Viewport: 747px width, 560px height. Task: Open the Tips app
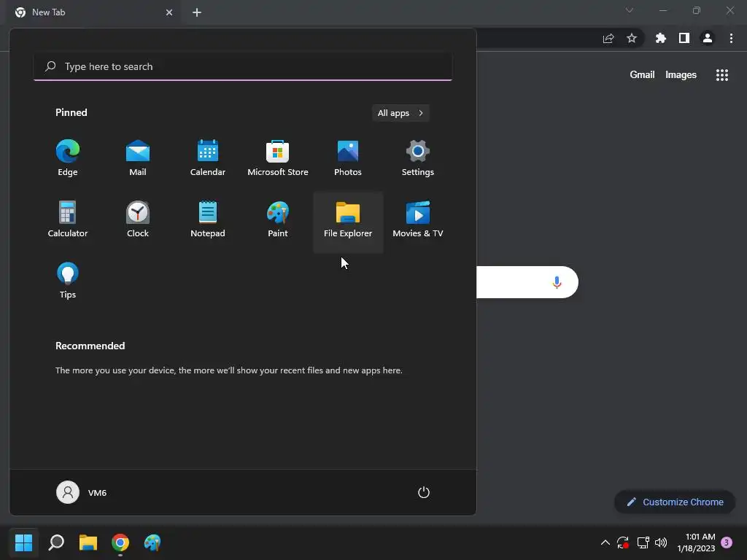tap(68, 281)
